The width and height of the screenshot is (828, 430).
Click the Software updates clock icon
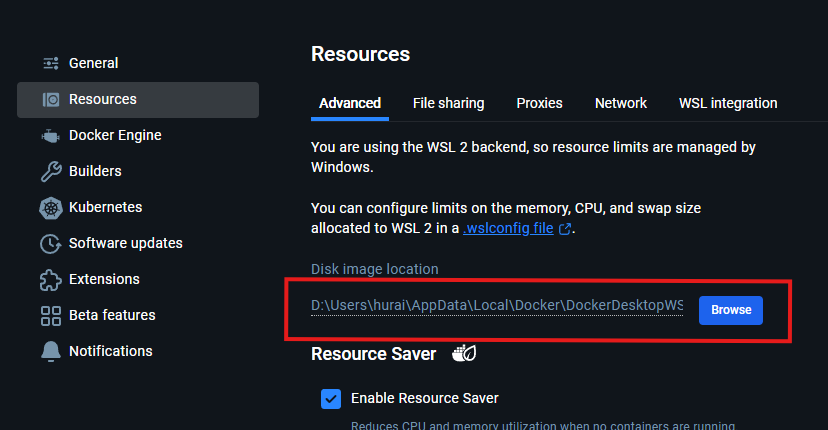(51, 244)
